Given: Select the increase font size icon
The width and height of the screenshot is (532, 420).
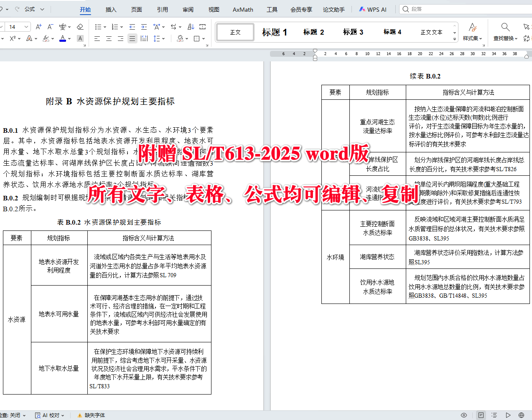Looking at the screenshot, I should [x=38, y=26].
